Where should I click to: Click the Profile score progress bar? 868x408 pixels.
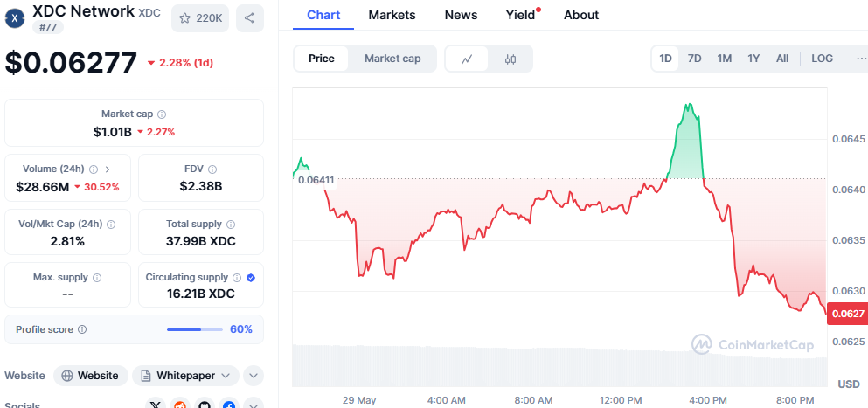[195, 330]
